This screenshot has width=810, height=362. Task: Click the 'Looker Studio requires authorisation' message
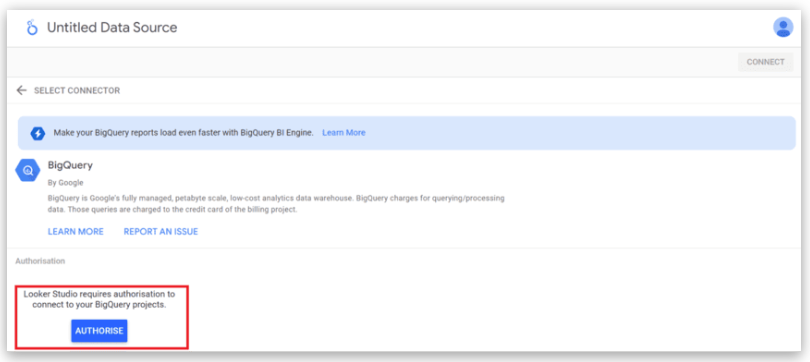pos(99,300)
